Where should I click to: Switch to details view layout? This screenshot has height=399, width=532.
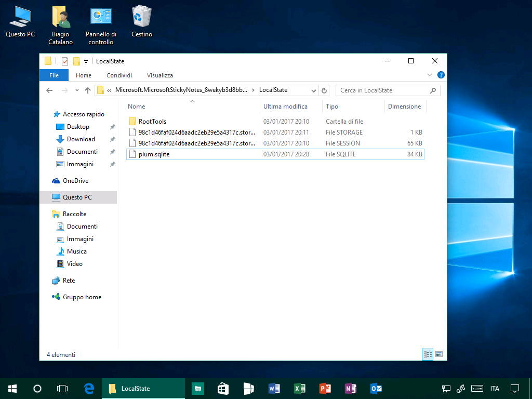click(428, 354)
